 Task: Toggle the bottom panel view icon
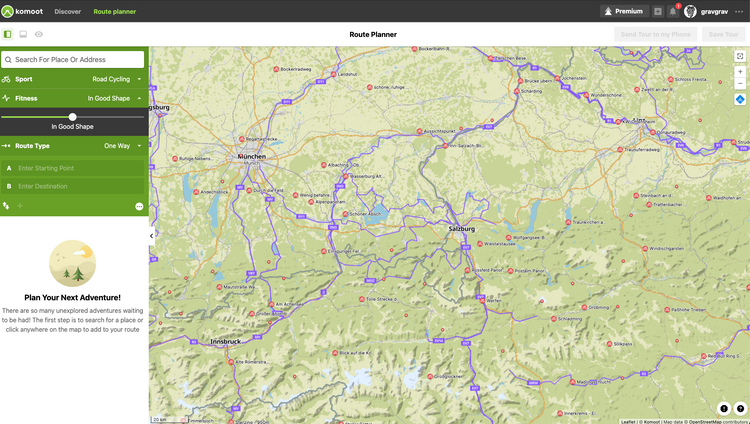tap(23, 34)
